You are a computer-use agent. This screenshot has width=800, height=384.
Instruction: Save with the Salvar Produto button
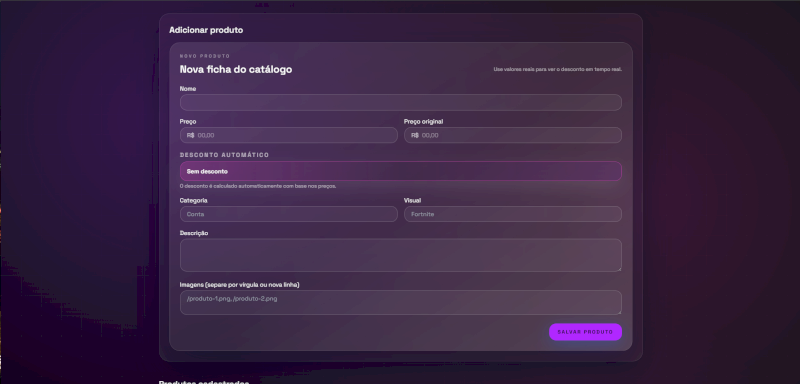[585, 332]
